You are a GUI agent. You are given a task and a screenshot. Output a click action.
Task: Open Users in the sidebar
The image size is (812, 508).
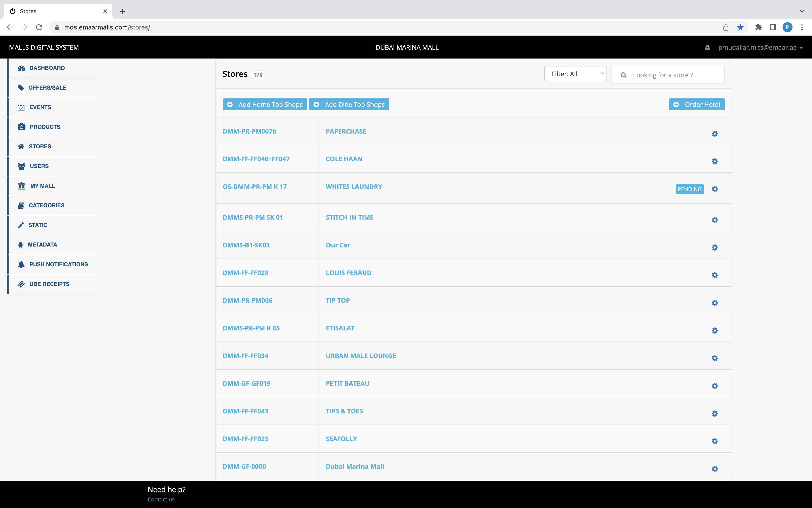(39, 166)
